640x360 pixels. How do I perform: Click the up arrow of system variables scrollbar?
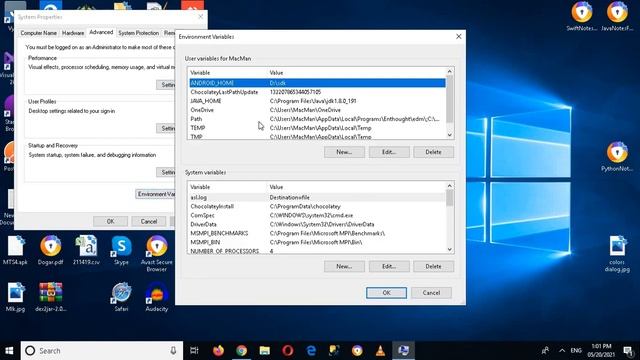click(450, 186)
